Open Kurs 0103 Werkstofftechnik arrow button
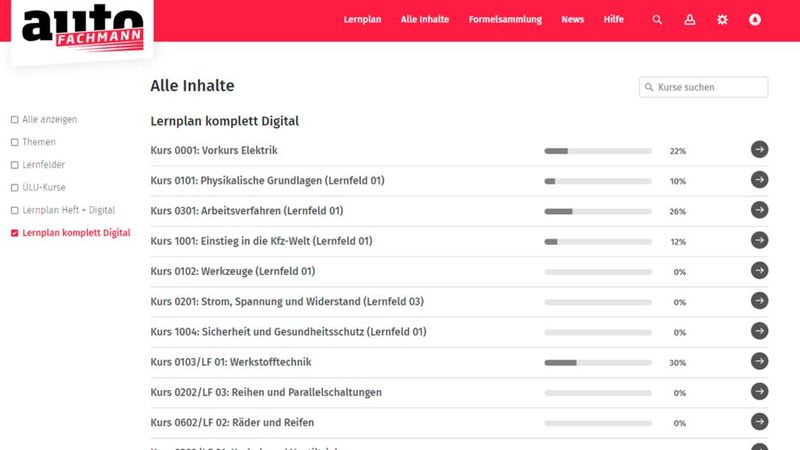The image size is (800, 450). click(x=760, y=361)
